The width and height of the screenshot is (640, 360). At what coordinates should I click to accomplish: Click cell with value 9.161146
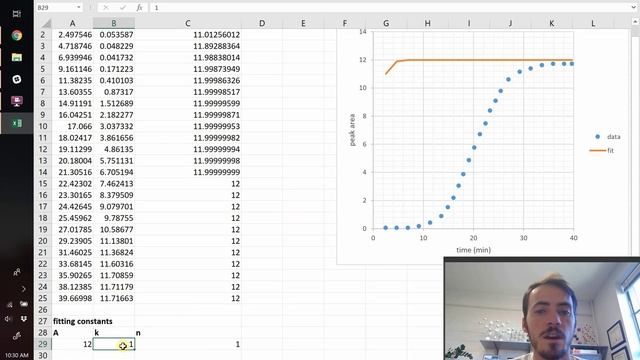pos(73,69)
